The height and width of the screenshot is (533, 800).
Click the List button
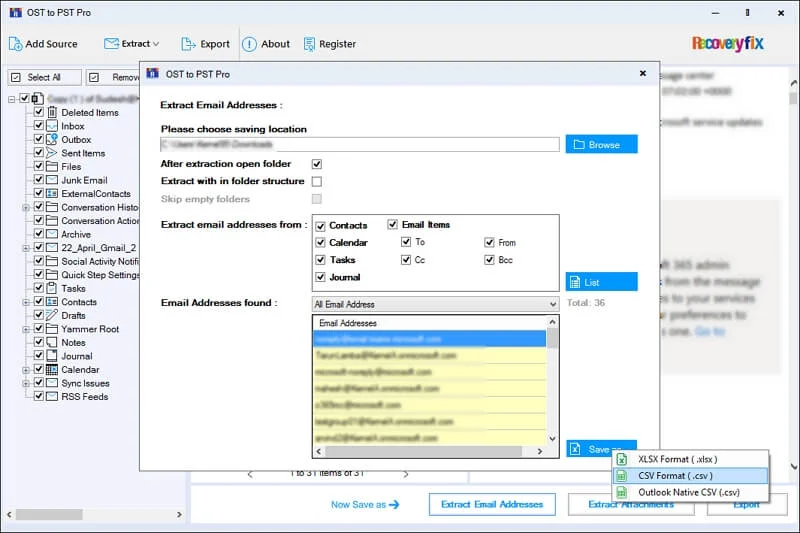pos(601,282)
